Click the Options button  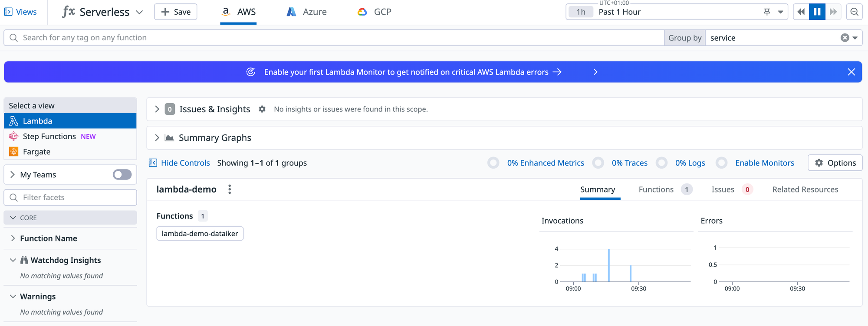[x=835, y=163]
